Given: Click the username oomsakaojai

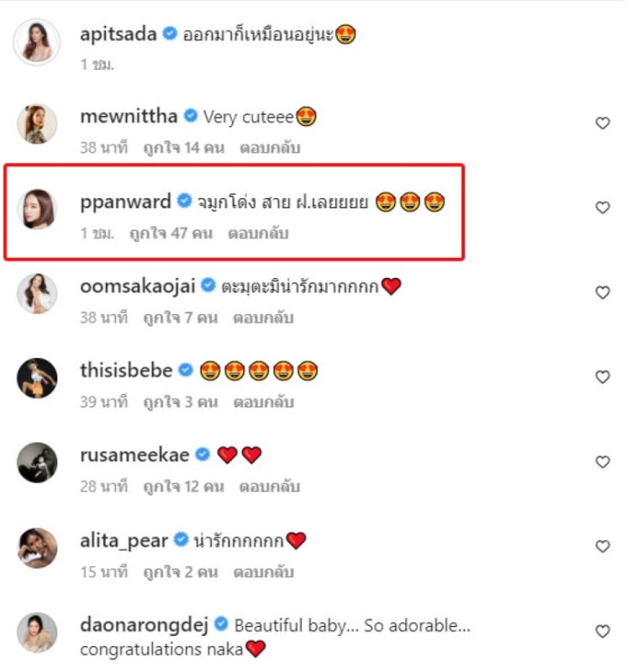Looking at the screenshot, I should coord(137,286).
